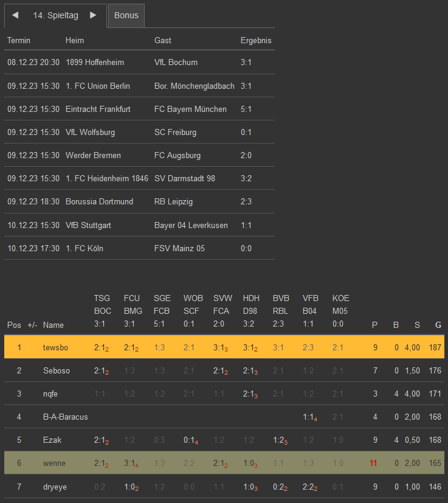The height and width of the screenshot is (503, 448).
Task: Select the Eintracht Frankfurt vs Bayern match row
Action: (139, 109)
